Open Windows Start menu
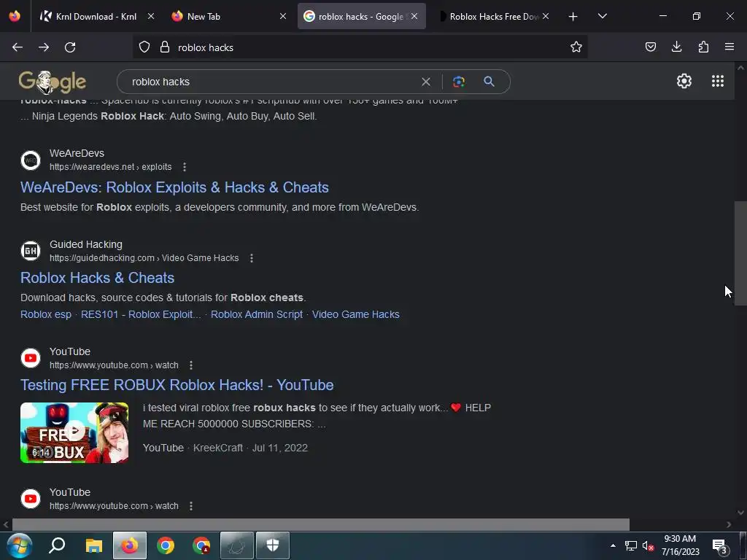 tap(19, 545)
